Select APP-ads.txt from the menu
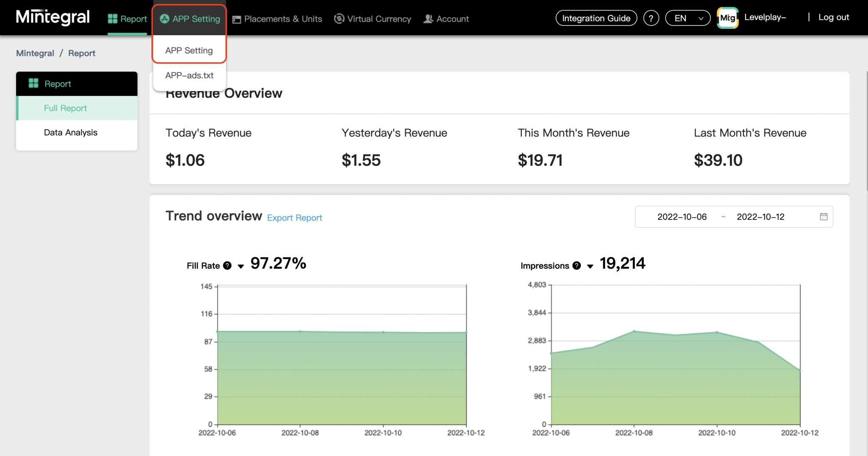This screenshot has width=868, height=456. (x=189, y=75)
